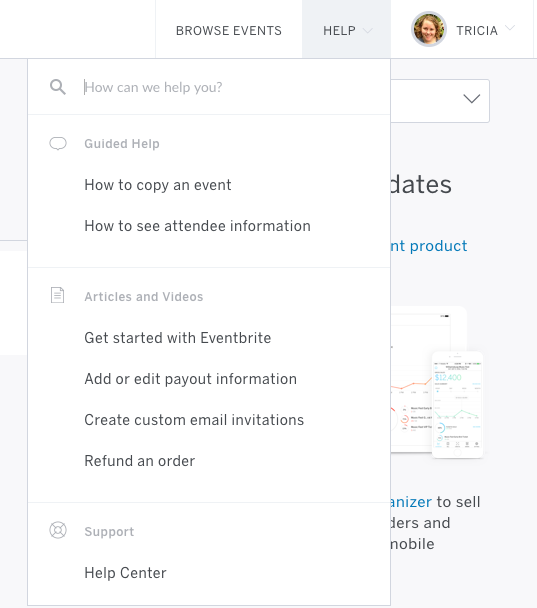Expand the Help menu chevron

pyautogui.click(x=367, y=30)
